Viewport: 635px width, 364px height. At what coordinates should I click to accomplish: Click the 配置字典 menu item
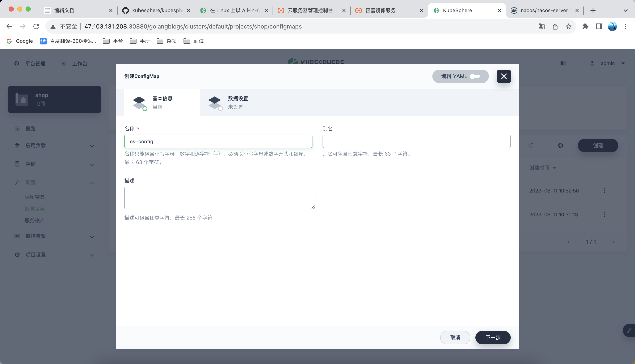coord(34,209)
